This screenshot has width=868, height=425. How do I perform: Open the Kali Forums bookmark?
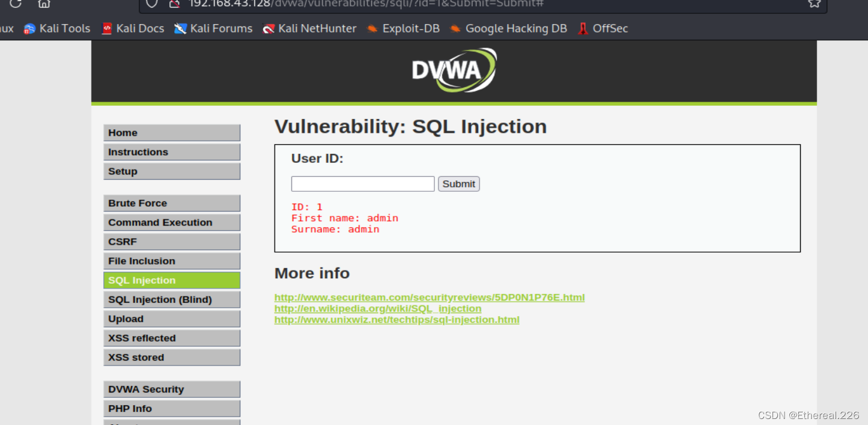tap(213, 28)
